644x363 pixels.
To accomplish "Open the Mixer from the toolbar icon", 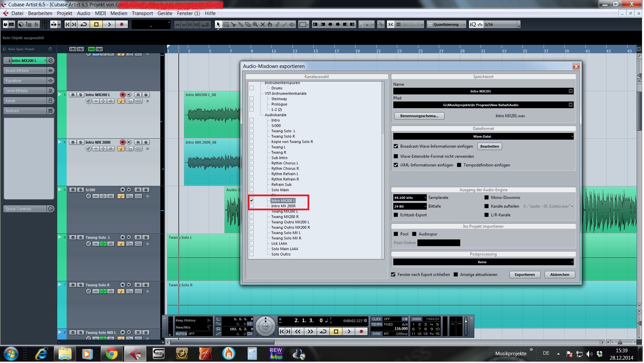I will coord(36,24).
